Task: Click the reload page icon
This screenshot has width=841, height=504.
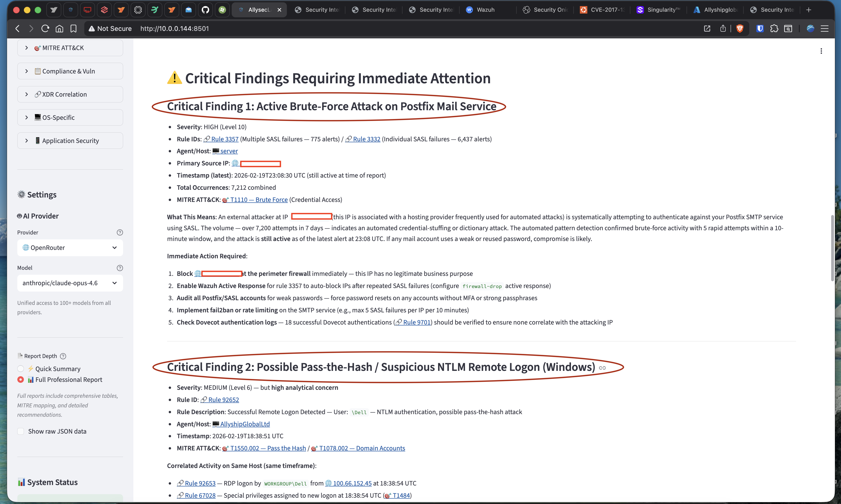Action: tap(45, 29)
